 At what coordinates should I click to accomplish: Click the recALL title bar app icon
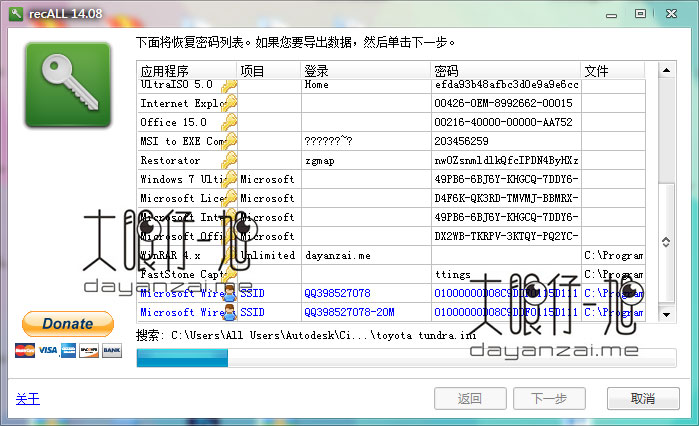(x=16, y=14)
